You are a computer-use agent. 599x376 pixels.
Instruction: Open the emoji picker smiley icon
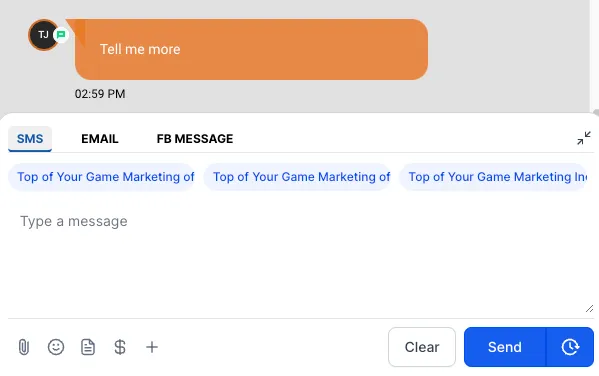[56, 347]
